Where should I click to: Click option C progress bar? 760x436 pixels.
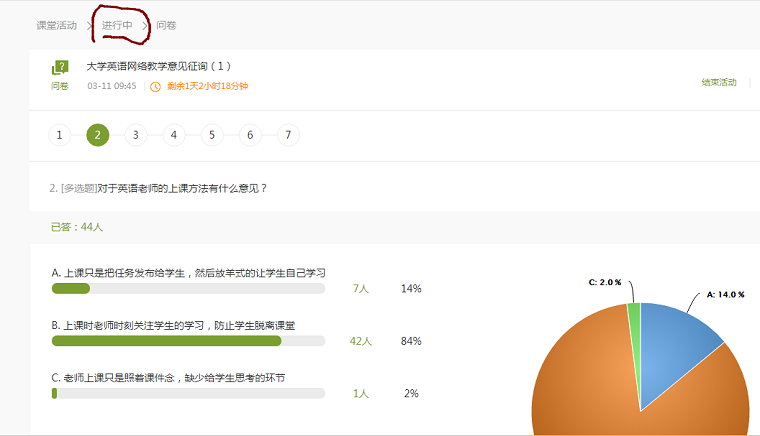(x=189, y=393)
